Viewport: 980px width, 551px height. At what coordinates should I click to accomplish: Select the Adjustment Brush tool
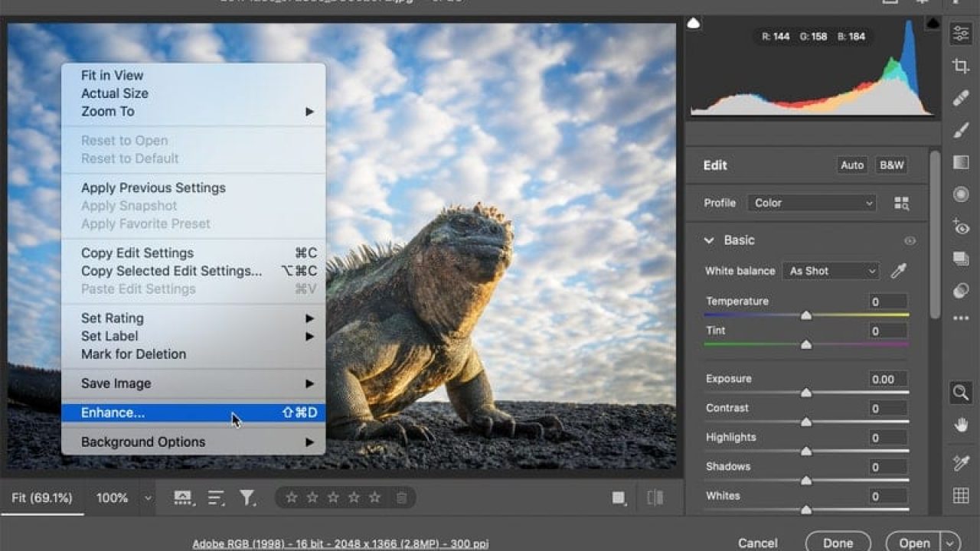click(960, 130)
